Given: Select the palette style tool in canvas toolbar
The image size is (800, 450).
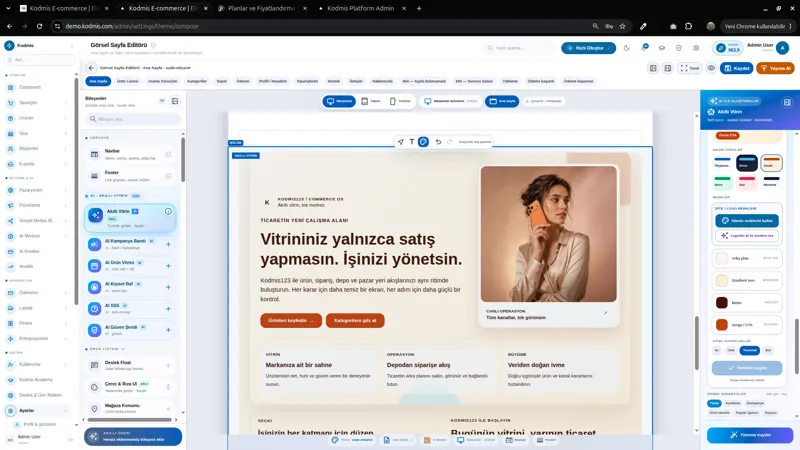Looking at the screenshot, I should pyautogui.click(x=423, y=142).
